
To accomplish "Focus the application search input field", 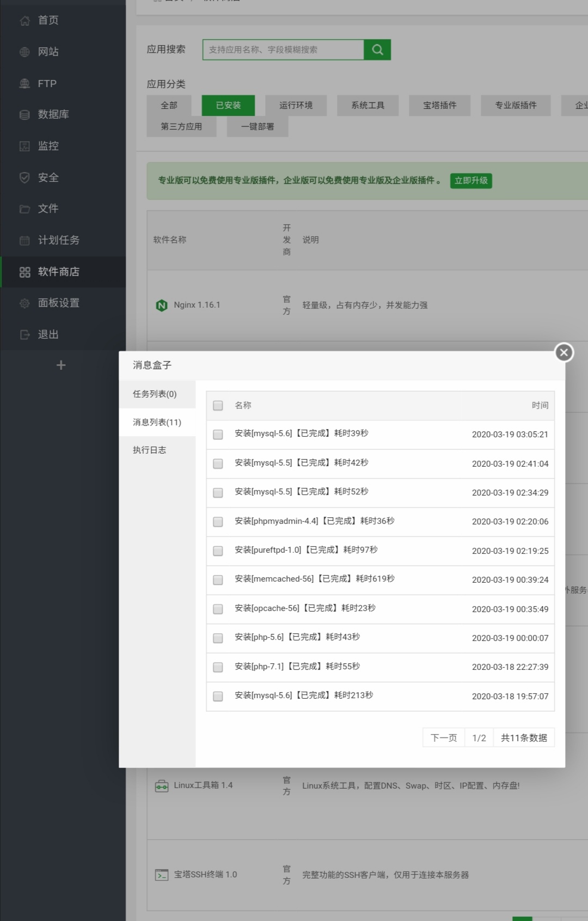I will [x=283, y=50].
